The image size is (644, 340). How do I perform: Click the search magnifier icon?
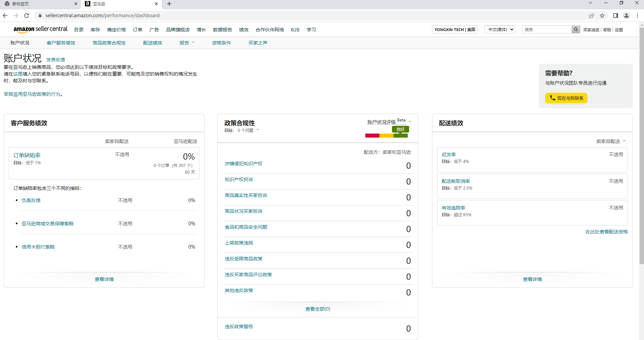click(576, 29)
